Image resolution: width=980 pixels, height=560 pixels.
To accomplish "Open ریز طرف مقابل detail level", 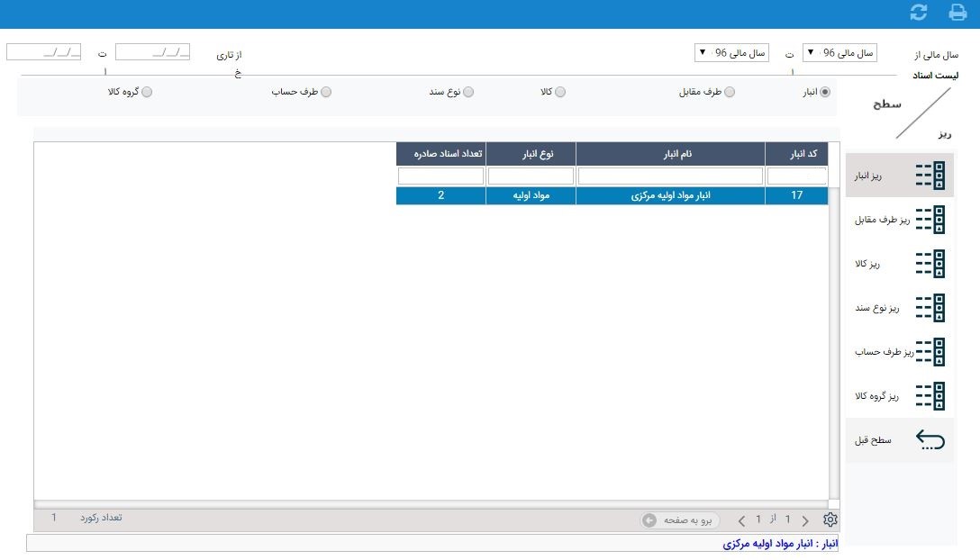I will pos(899,220).
